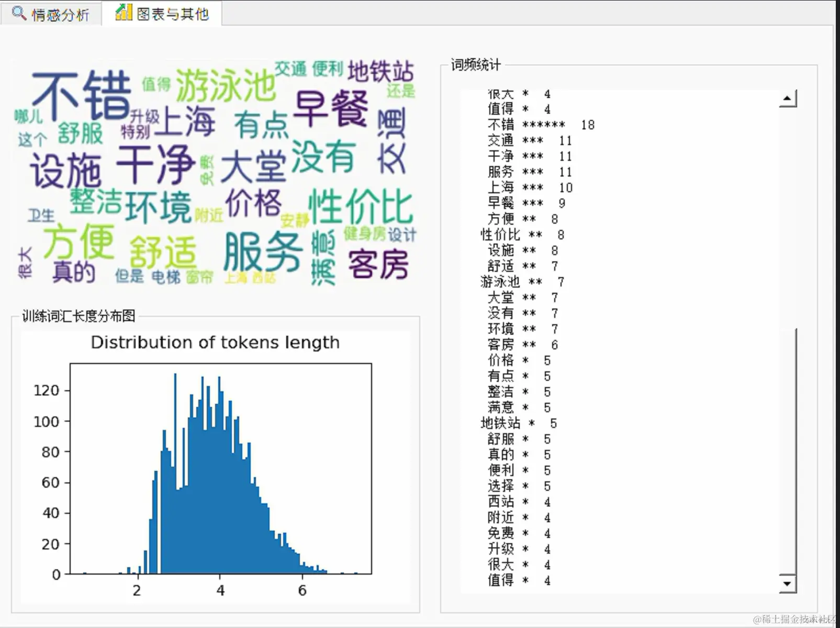Image resolution: width=840 pixels, height=628 pixels.
Task: Select the 地铁站 row in frequency list
Action: [x=518, y=423]
